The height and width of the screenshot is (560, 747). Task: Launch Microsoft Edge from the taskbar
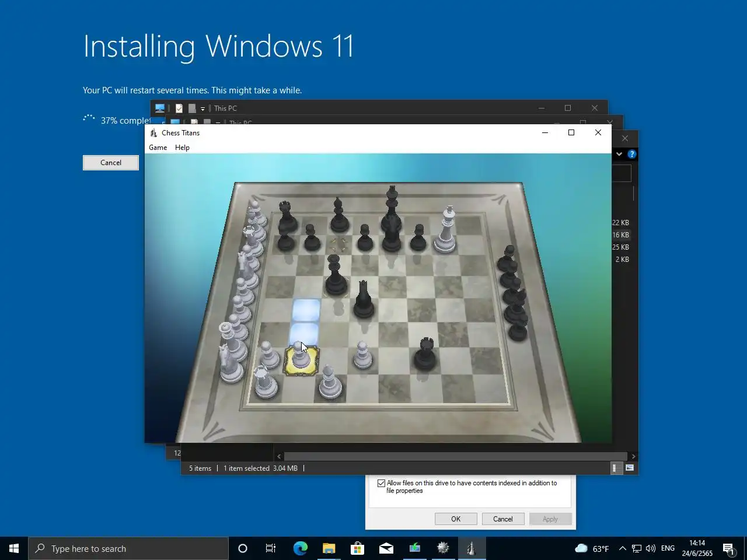point(300,548)
